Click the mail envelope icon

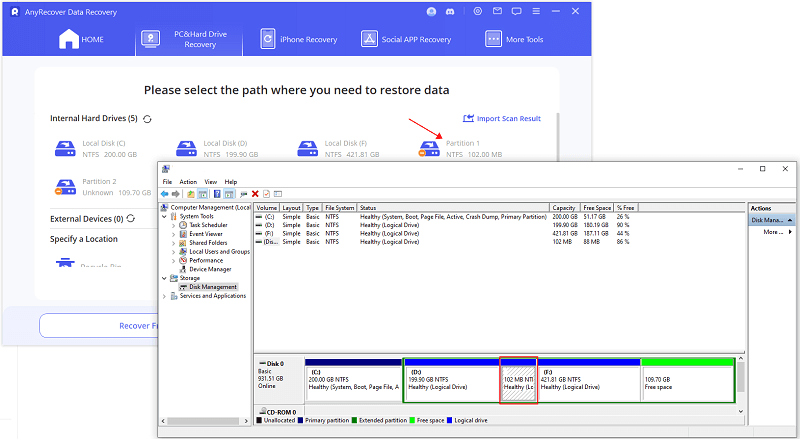(498, 11)
